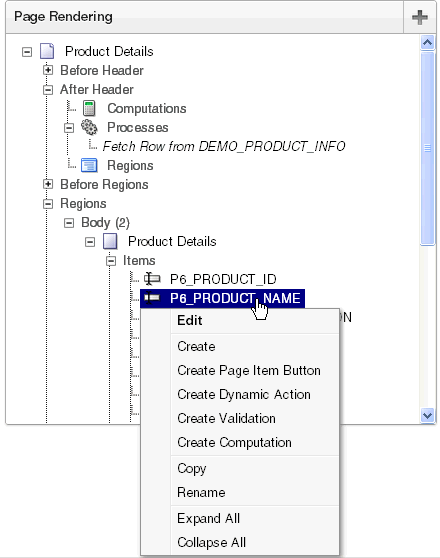This screenshot has width=440, height=558.
Task: Collapse the After Header node
Action: click(48, 90)
